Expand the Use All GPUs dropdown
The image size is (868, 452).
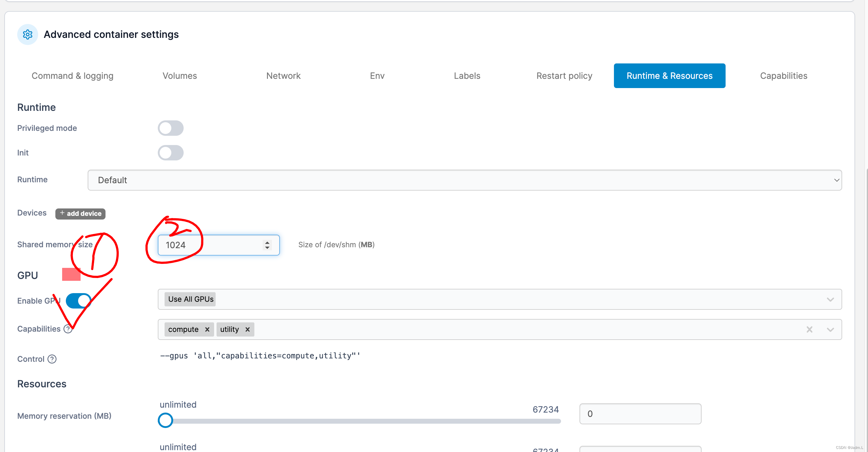[x=830, y=300]
